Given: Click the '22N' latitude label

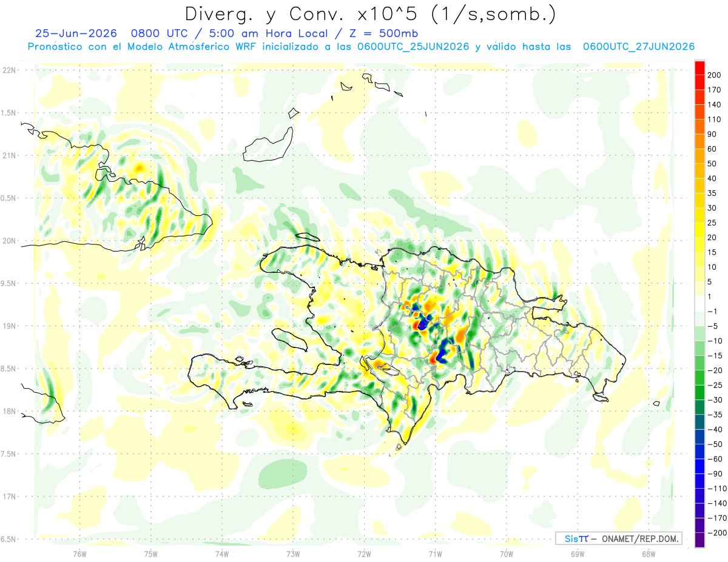Looking at the screenshot, I should coord(8,70).
